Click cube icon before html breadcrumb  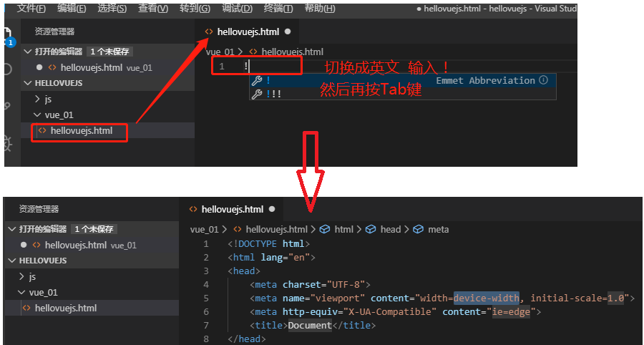coord(325,230)
